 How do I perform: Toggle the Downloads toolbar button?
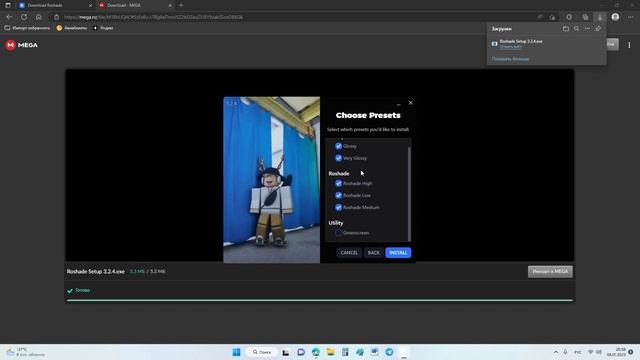pos(600,17)
